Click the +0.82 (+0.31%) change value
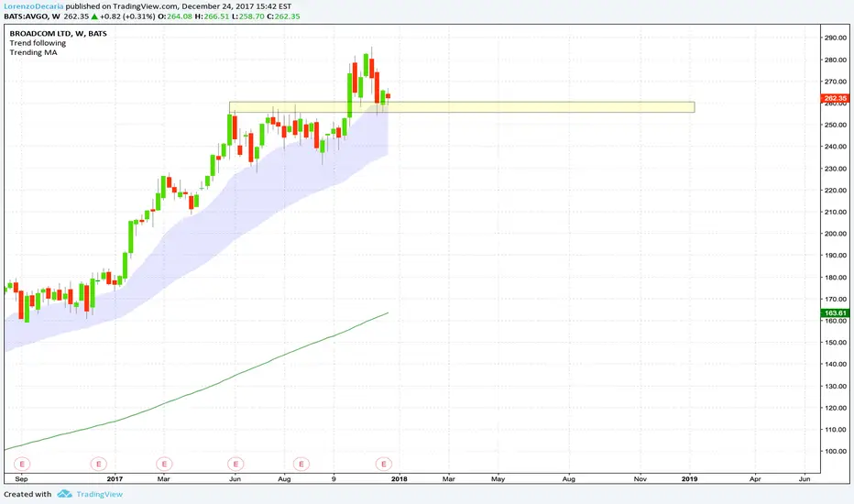854x504 pixels. 126,16
